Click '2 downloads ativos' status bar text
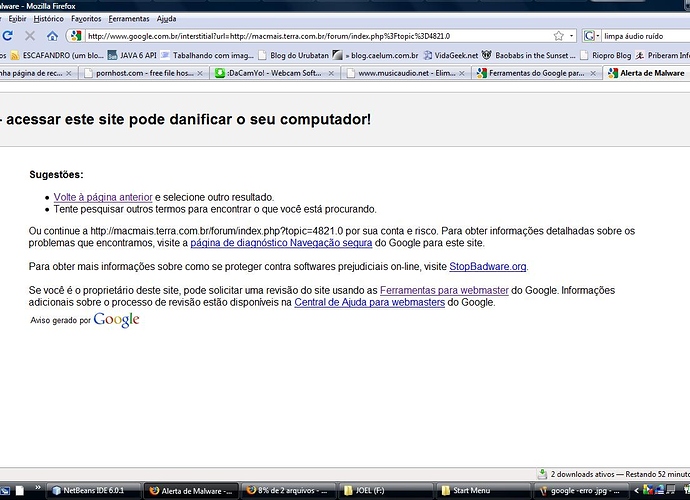 [x=582, y=474]
